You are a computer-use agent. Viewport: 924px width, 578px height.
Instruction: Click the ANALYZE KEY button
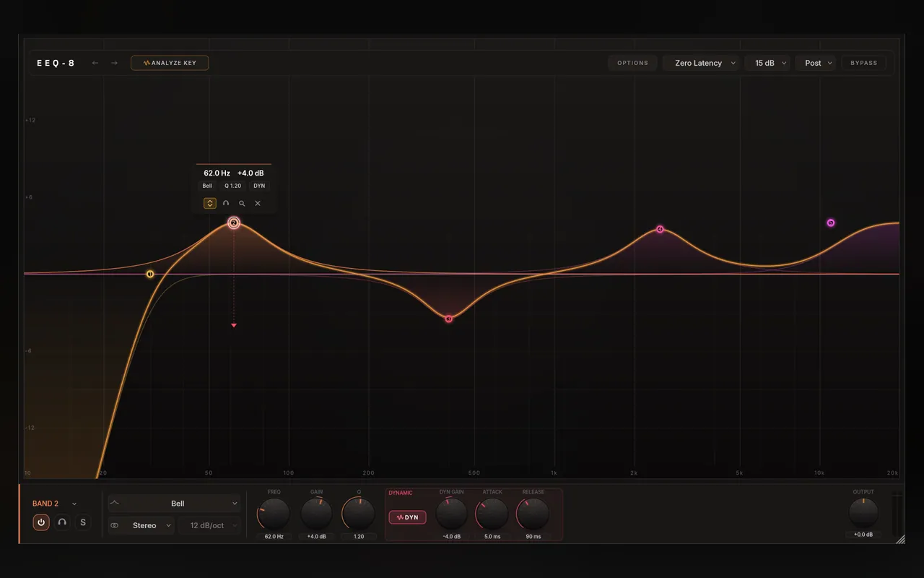170,63
